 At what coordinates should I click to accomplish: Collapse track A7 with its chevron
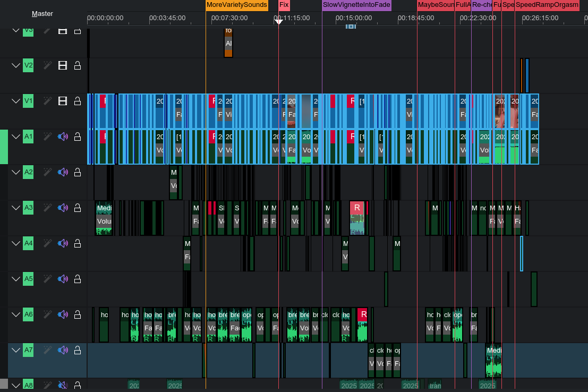tap(16, 351)
